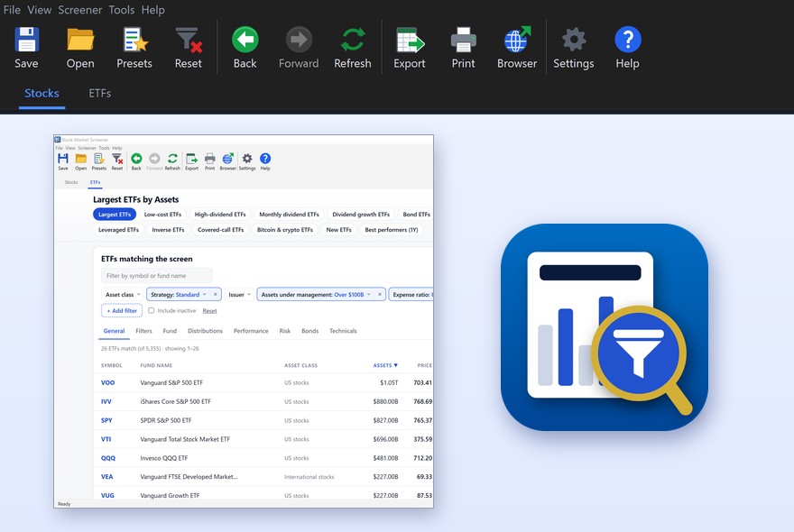Click the VOO symbol link
Viewport: 794px width, 532px height.
tap(108, 382)
